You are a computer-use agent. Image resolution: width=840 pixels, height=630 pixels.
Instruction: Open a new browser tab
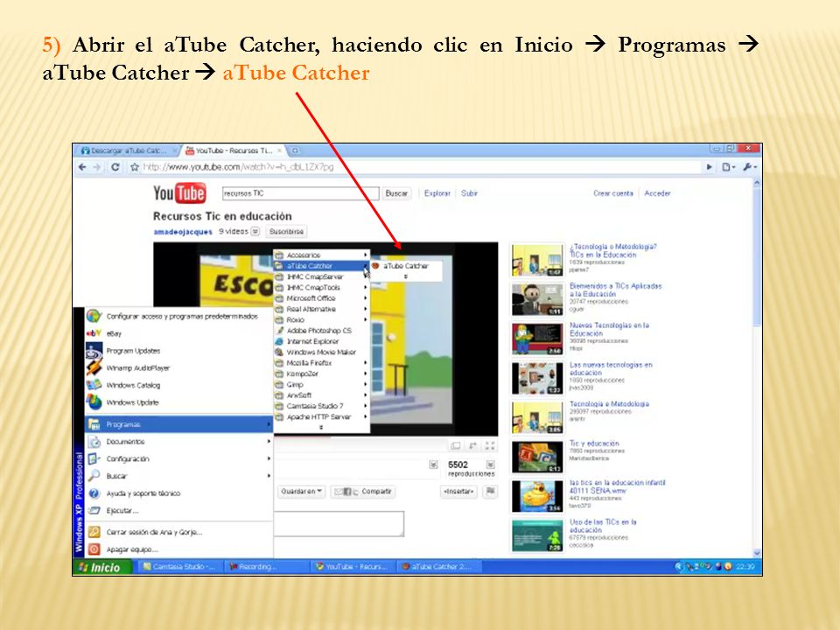(x=295, y=150)
